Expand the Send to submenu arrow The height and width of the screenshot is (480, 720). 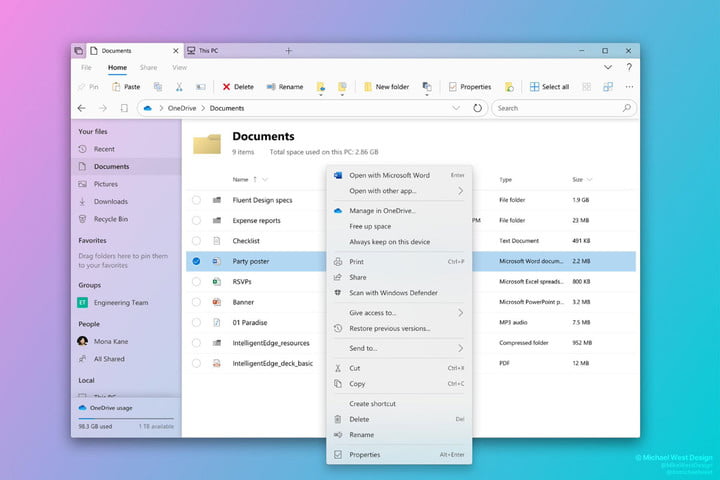461,348
